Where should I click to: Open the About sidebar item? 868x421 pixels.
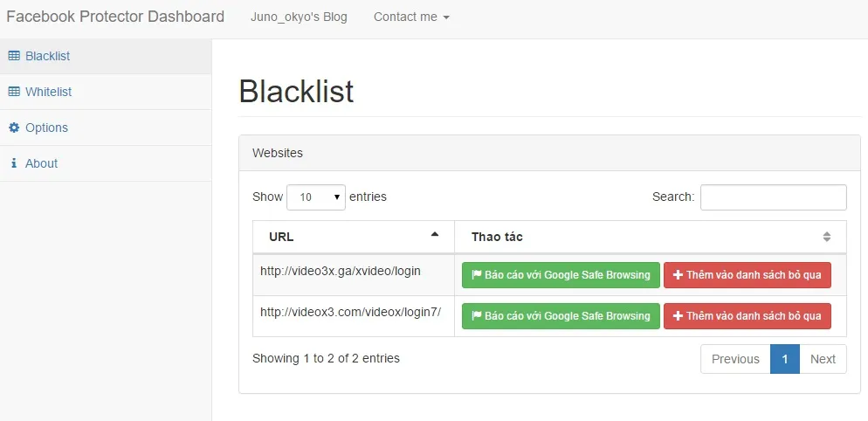click(41, 163)
